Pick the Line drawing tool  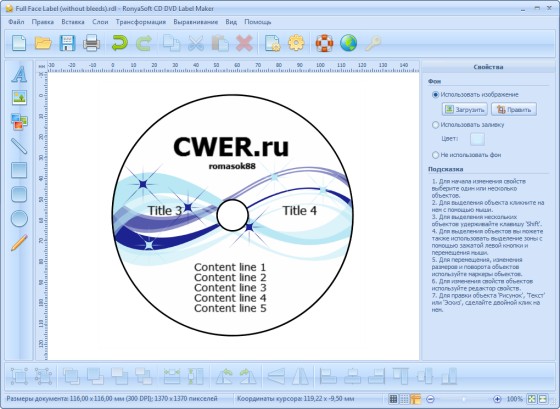(19, 146)
